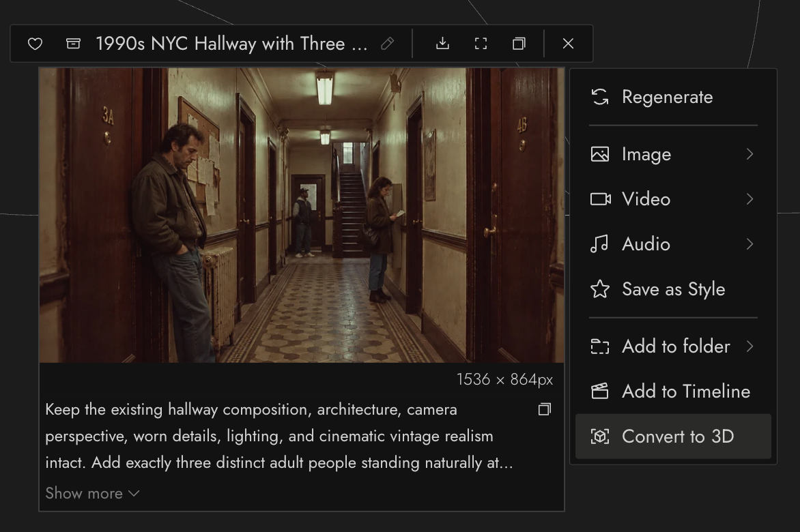Image resolution: width=800 pixels, height=532 pixels.
Task: Open the Add to folder submenu
Action: click(673, 346)
